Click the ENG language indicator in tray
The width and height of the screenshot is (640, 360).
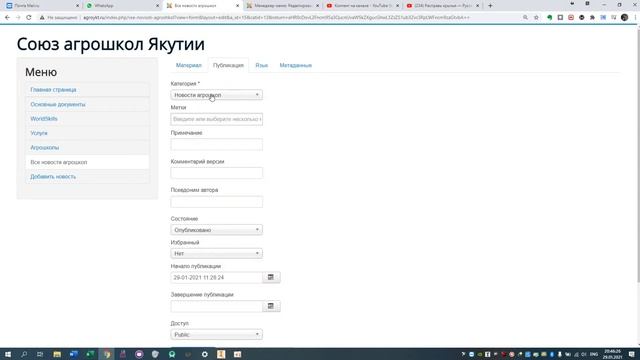(x=594, y=354)
